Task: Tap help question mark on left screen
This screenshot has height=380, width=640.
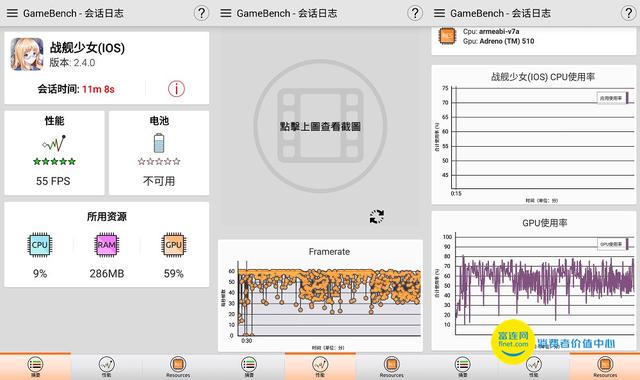Action: tap(201, 13)
